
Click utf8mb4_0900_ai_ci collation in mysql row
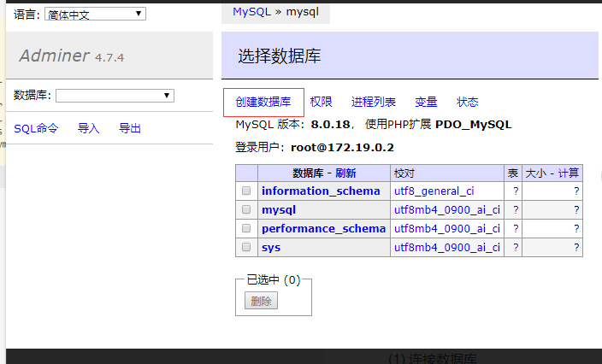click(447, 210)
